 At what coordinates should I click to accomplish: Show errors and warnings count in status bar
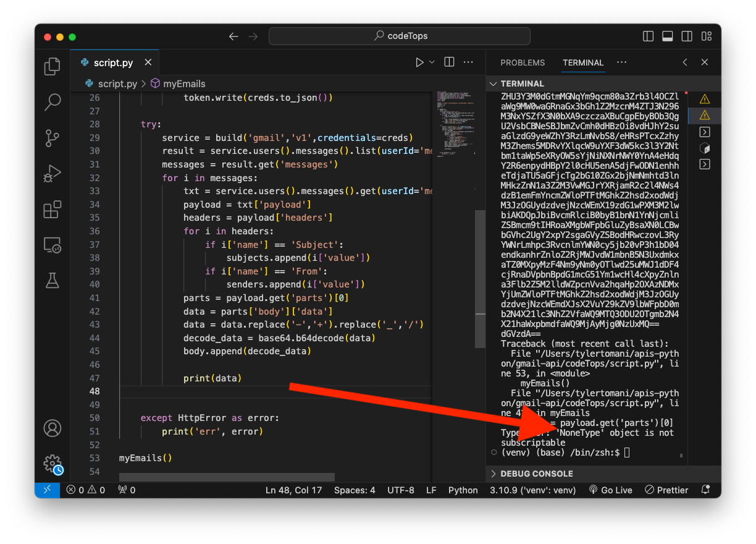(86, 490)
